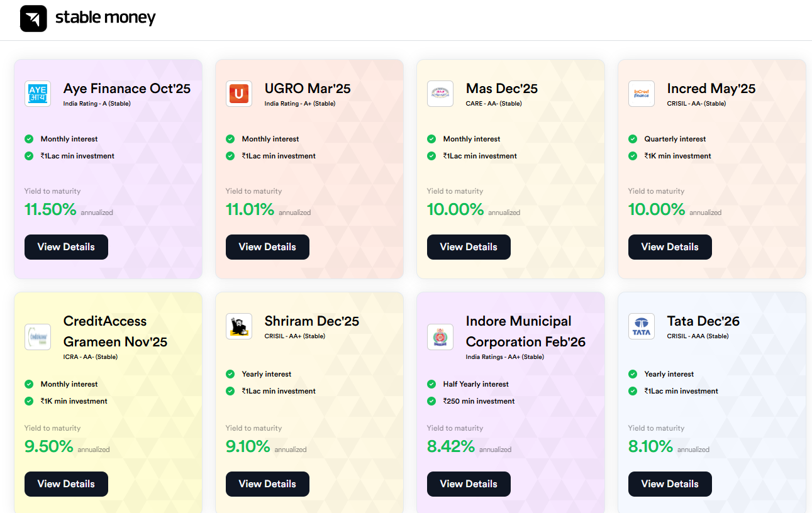Click the CreditAccess Grameen Nov'25 title
The image size is (812, 513).
116,331
